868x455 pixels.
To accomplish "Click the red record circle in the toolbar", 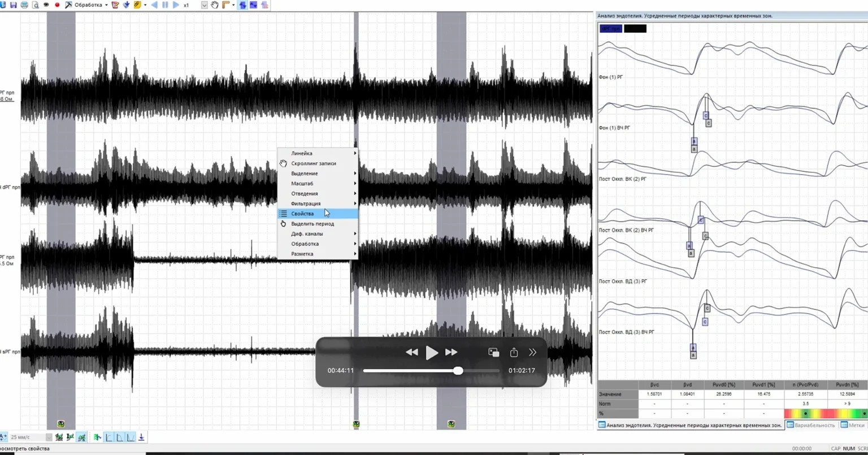I will click(x=57, y=5).
